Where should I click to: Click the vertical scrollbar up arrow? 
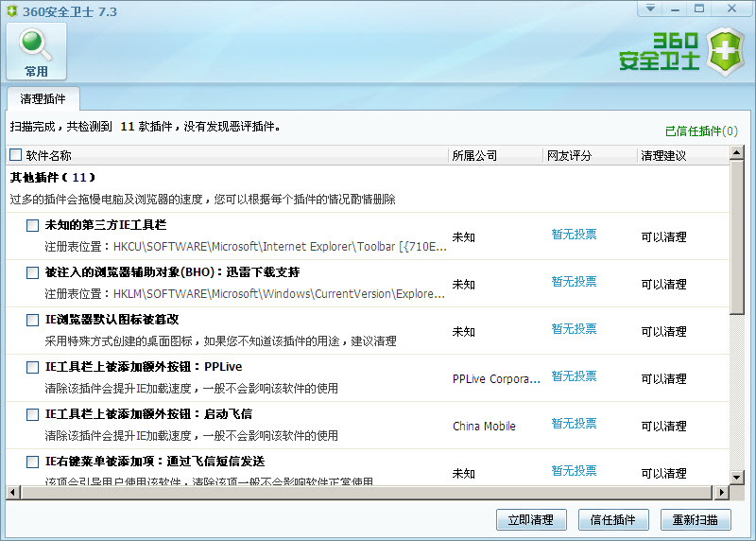click(738, 172)
